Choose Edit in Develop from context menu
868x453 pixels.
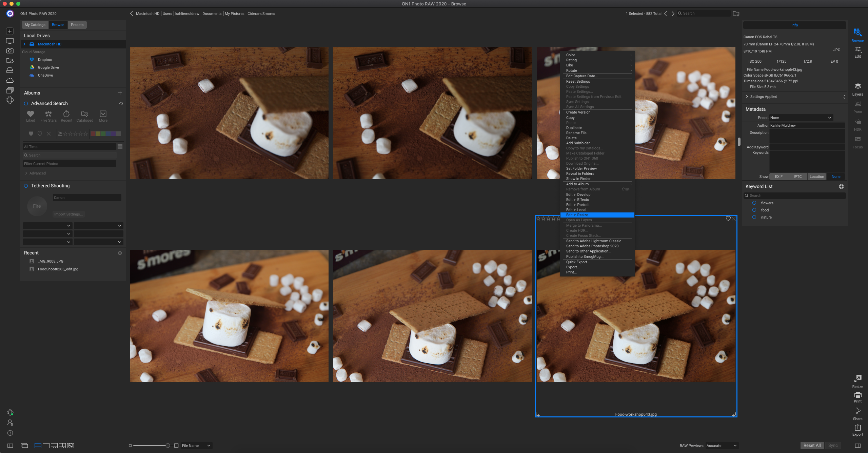pos(578,195)
